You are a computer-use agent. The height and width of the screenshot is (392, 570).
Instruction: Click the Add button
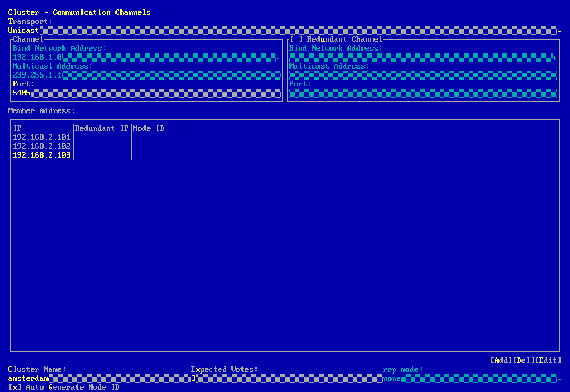point(501,361)
